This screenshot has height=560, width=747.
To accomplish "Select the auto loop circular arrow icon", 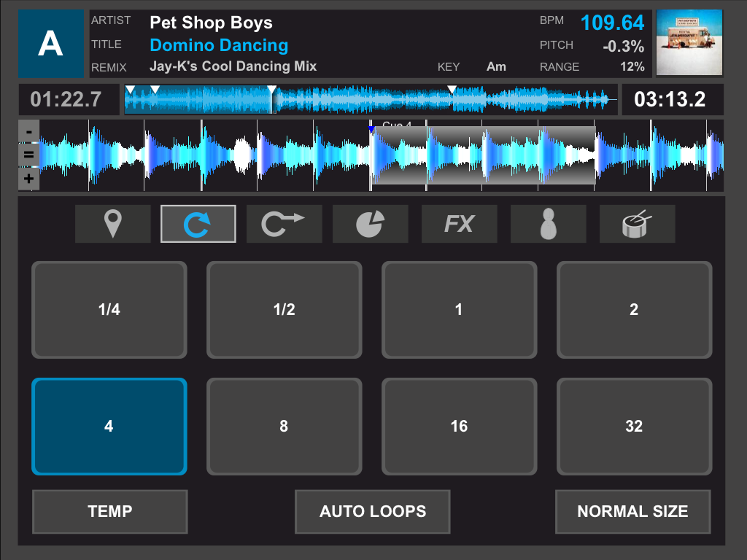I will pyautogui.click(x=198, y=224).
